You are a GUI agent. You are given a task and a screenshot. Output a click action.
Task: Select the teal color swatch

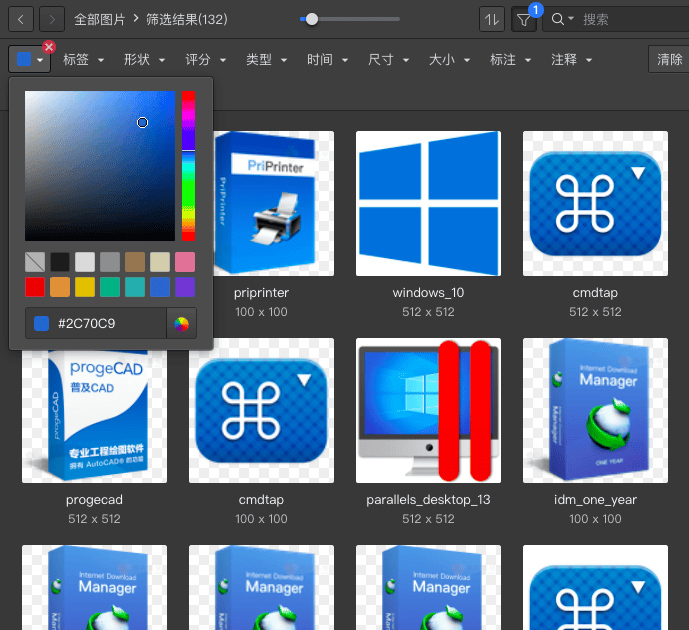point(135,287)
